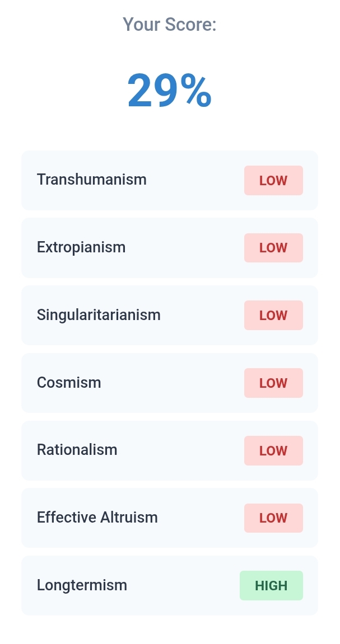Click the LOW badge beside Rationalism
340x644 pixels.
(273, 451)
